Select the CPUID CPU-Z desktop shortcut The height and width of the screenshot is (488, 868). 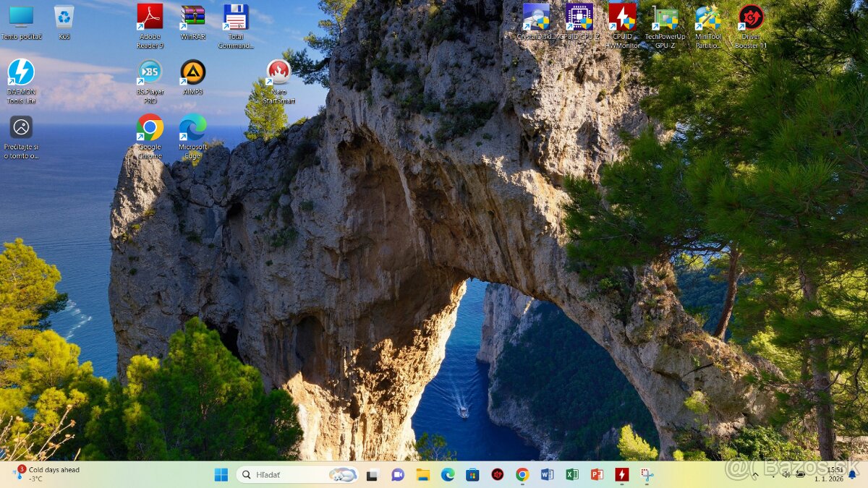pos(579,17)
